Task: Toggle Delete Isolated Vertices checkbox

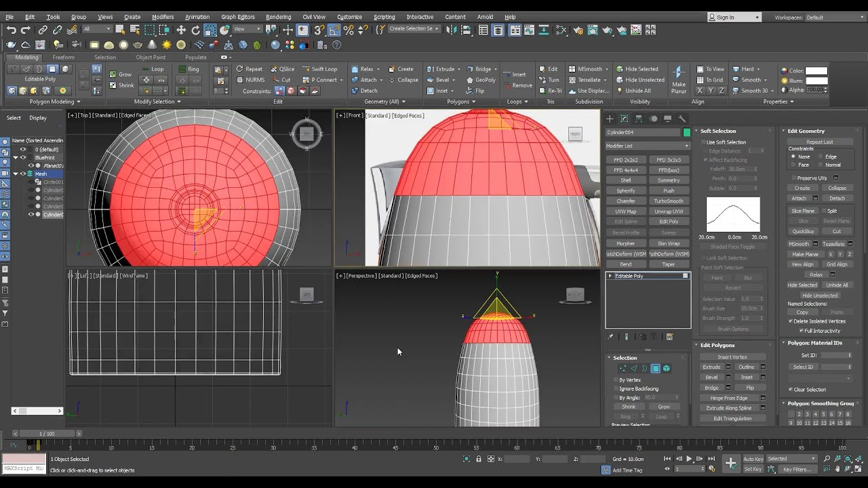Action: (x=792, y=321)
